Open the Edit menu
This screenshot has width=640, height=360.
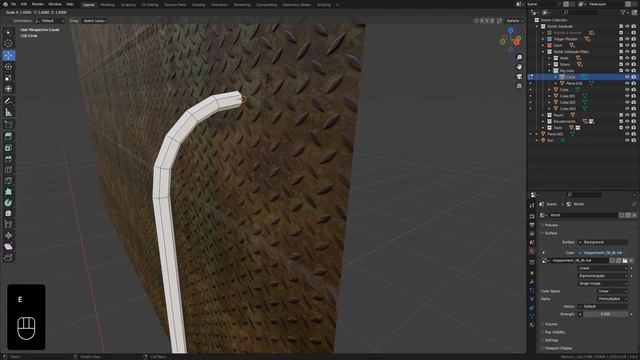point(24,4)
